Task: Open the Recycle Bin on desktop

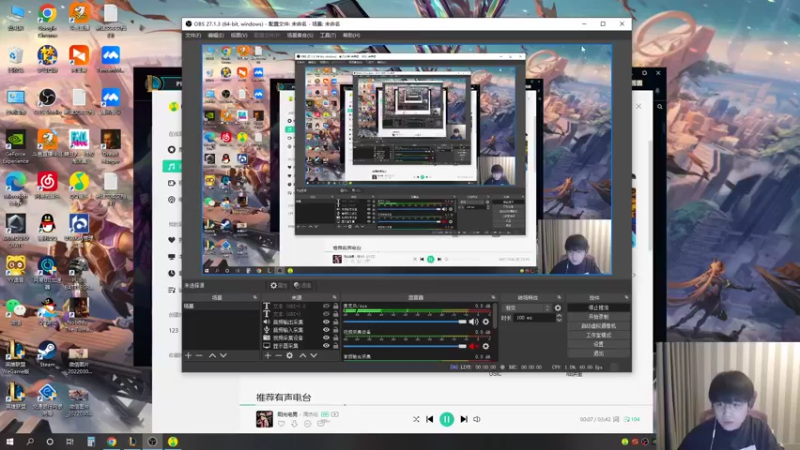Action: (x=16, y=59)
